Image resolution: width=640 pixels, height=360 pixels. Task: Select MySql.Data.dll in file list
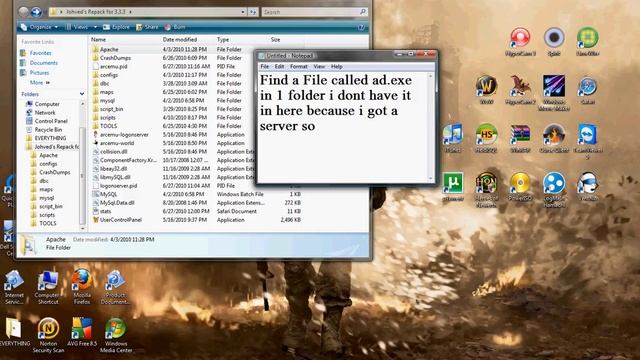pos(113,203)
